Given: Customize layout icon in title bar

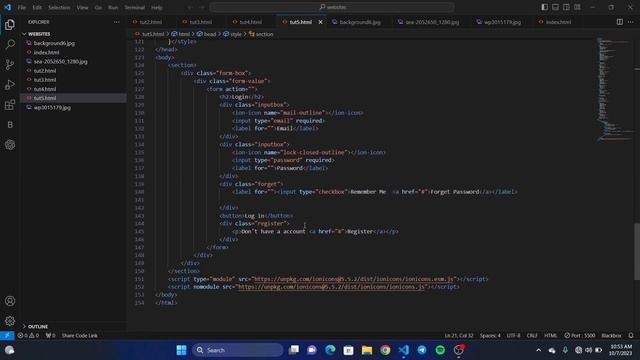Looking at the screenshot, I should [577, 7].
